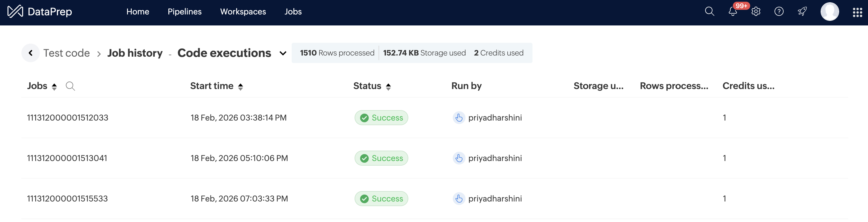This screenshot has width=868, height=222.
Task: Click the search icon beside Jobs column
Action: coord(70,86)
